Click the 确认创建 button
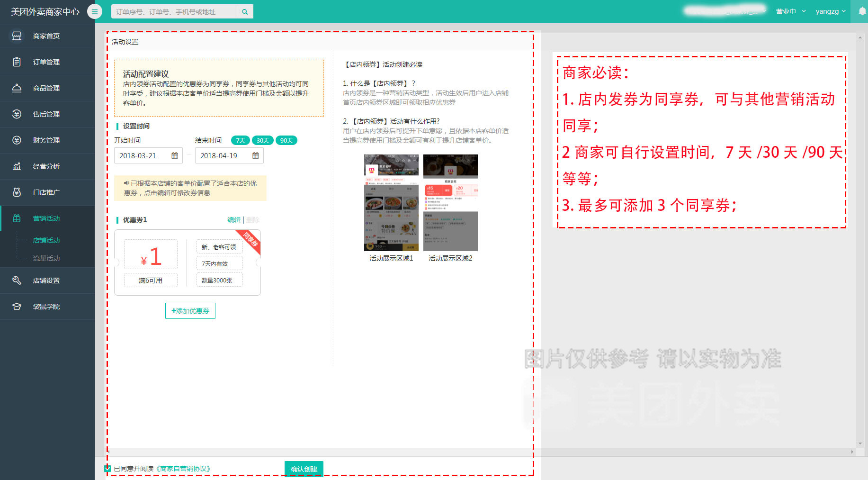 [x=304, y=469]
